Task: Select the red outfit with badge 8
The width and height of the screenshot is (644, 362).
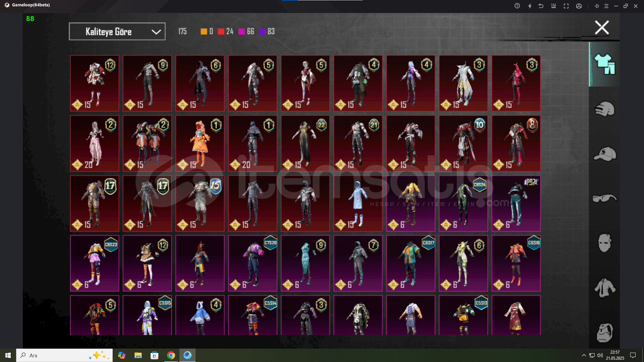Action: tap(516, 143)
